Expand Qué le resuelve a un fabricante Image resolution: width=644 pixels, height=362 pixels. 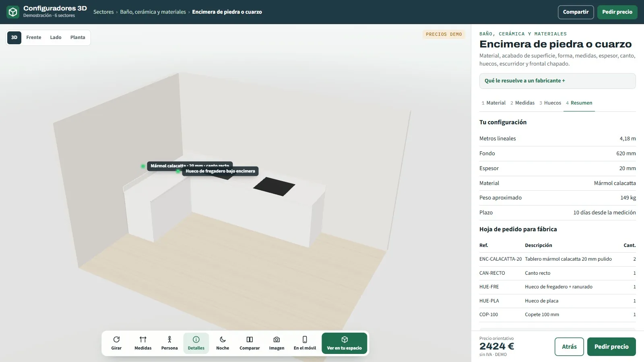557,81
